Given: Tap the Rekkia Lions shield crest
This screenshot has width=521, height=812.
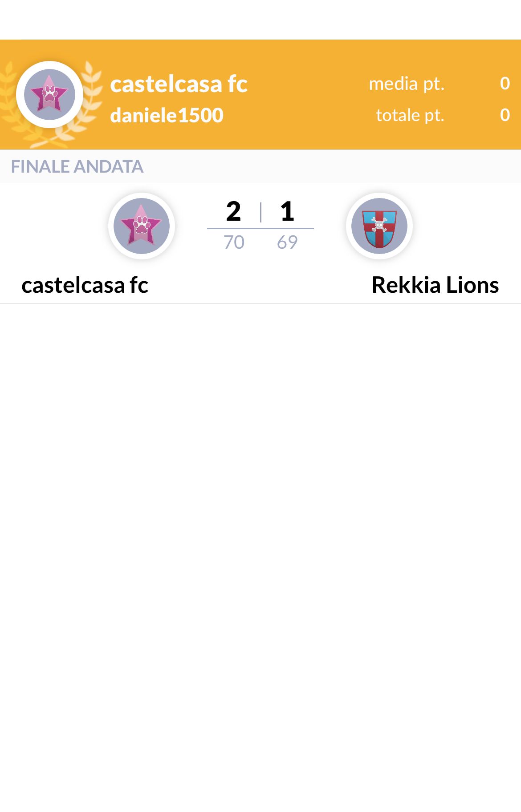Looking at the screenshot, I should pos(379,226).
